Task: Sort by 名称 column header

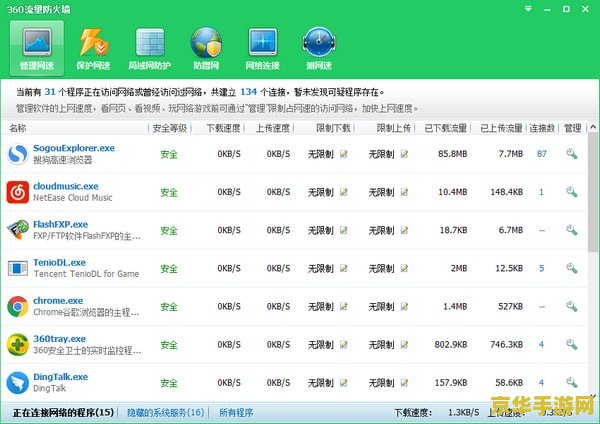Action: (x=18, y=128)
